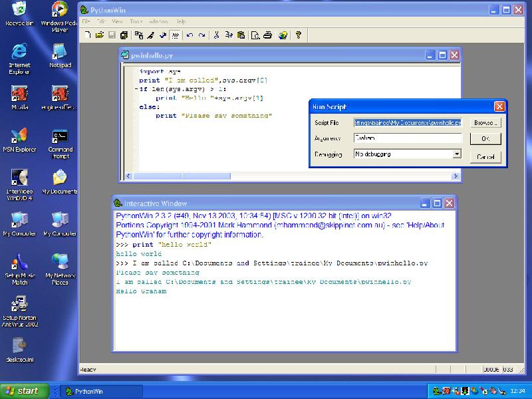Toggle the interactive window toolbar button (>>>)
This screenshot has height=399, width=532.
175,35
